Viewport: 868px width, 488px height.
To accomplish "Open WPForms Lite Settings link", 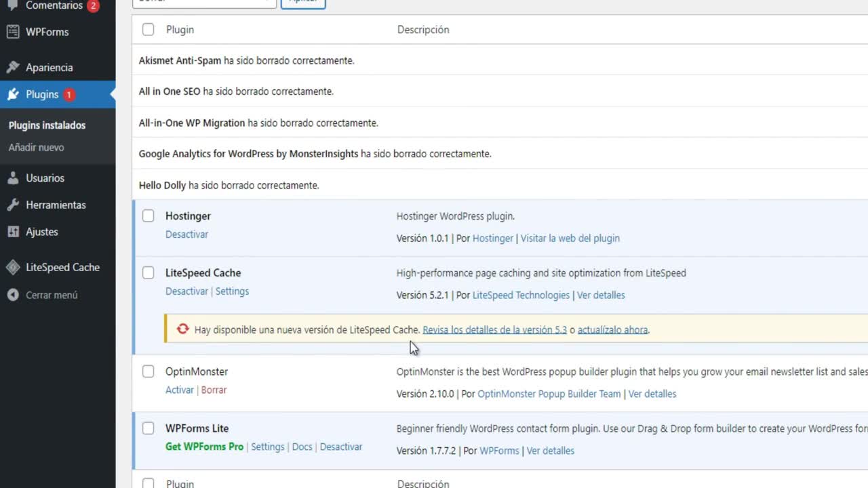I will (268, 447).
